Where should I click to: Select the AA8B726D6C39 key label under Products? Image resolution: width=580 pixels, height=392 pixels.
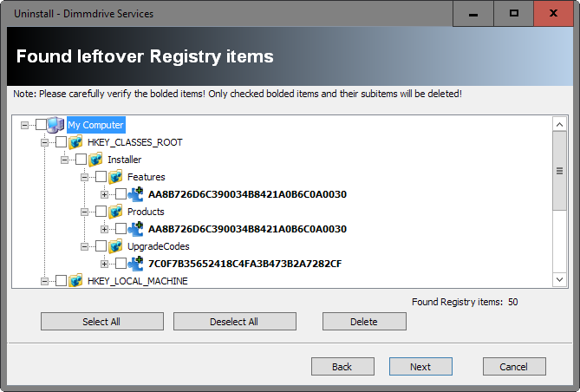pos(247,229)
